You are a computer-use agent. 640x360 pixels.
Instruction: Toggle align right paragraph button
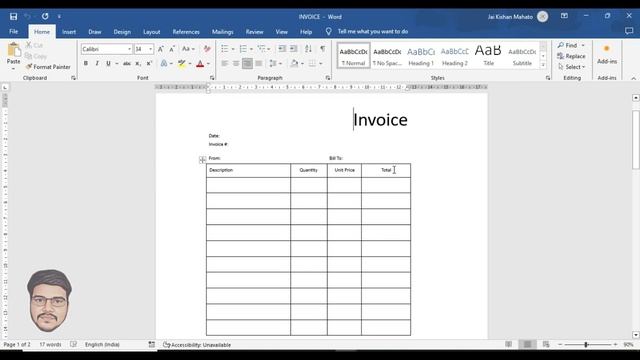pyautogui.click(x=247, y=63)
